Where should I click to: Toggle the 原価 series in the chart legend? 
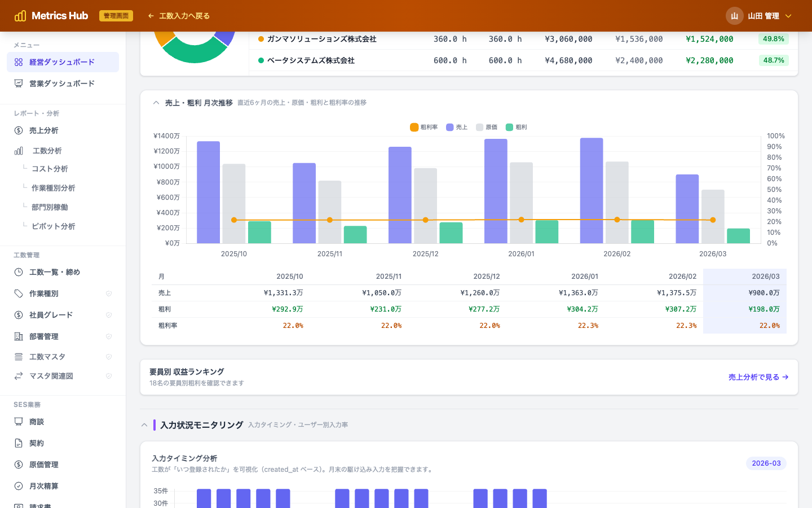[x=487, y=127]
